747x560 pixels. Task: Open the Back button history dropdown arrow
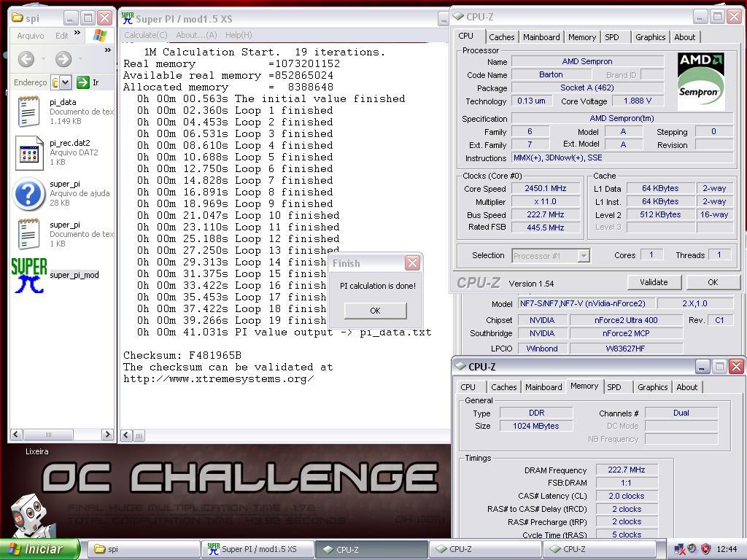(x=43, y=59)
